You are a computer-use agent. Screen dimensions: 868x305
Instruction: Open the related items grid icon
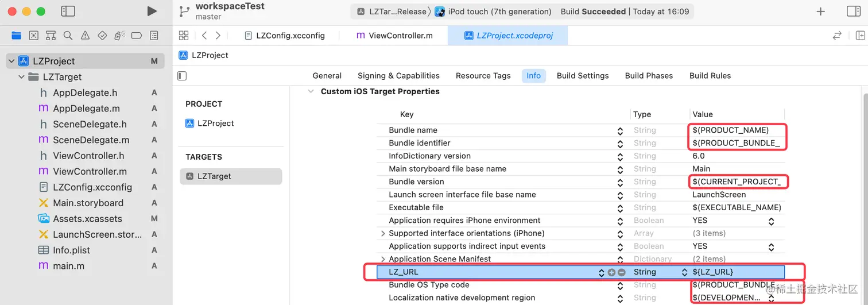184,36
